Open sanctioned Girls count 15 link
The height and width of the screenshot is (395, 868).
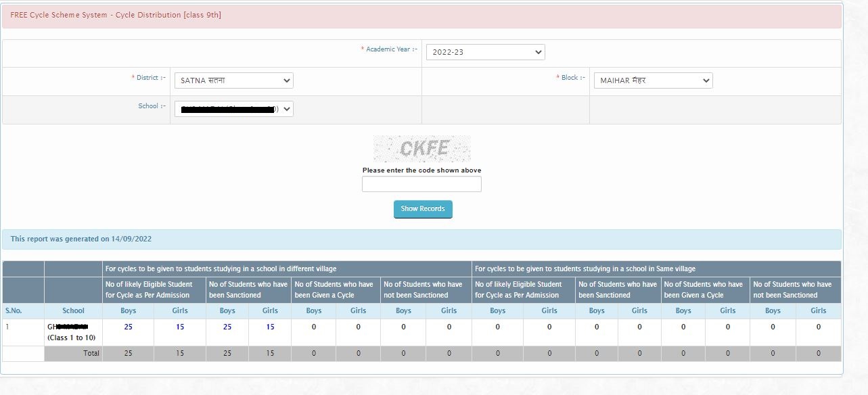point(270,327)
